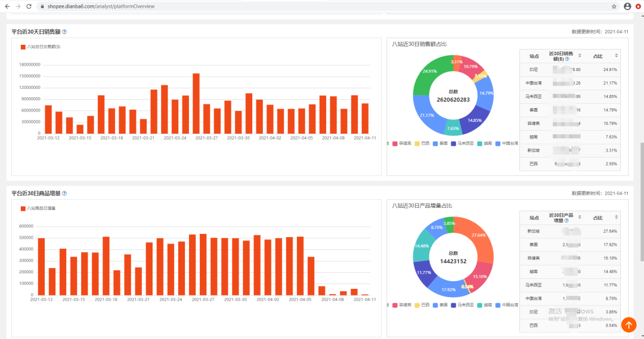Viewport: 644px width, 339px height.
Task: Click 总数 14423152 in product pie center
Action: tap(453, 258)
